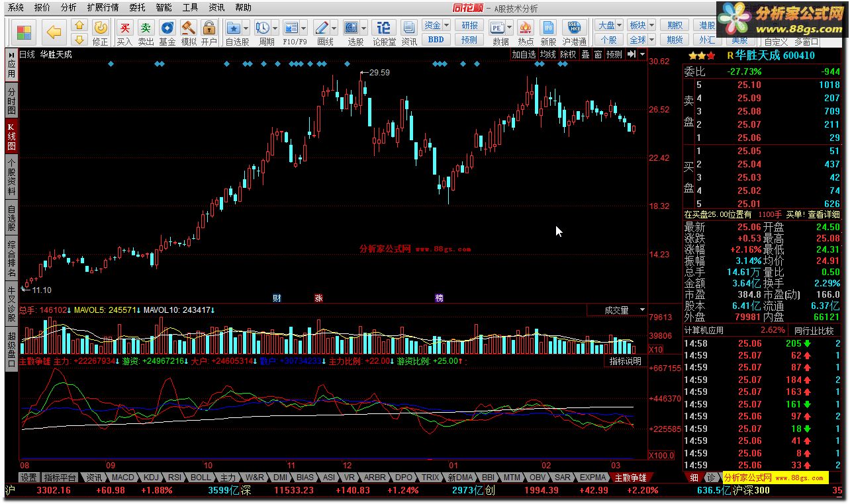Toggle the chart 预测 forecast option
Image resolution: width=850 pixels, height=504 pixels.
[x=614, y=55]
